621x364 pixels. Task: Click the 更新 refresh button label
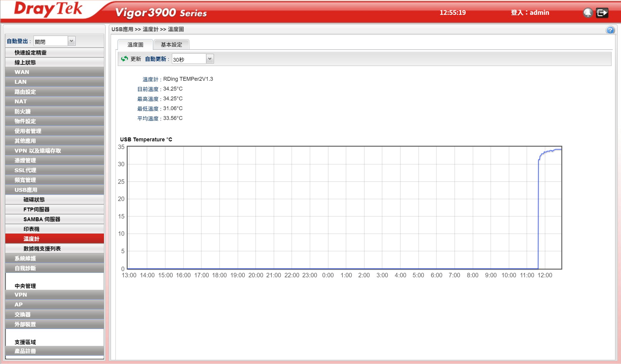[x=136, y=59]
